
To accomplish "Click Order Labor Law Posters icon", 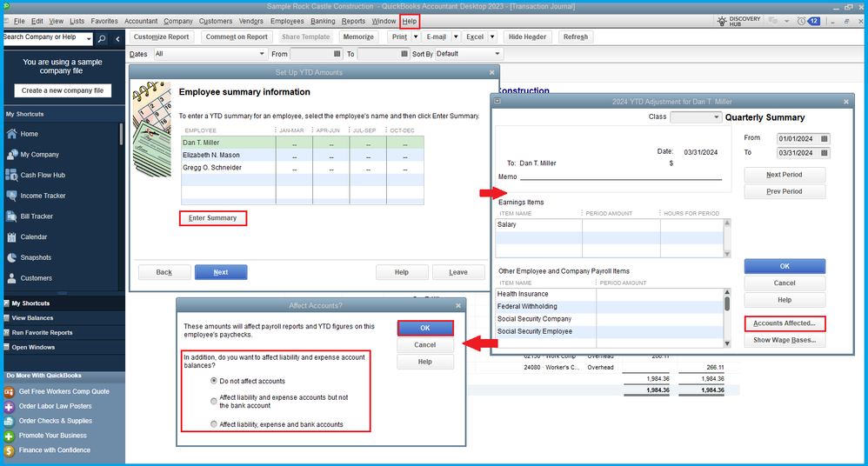I will click(x=9, y=407).
